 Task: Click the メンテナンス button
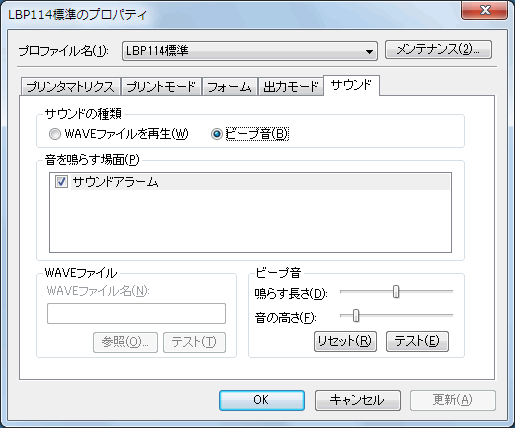coord(438,50)
